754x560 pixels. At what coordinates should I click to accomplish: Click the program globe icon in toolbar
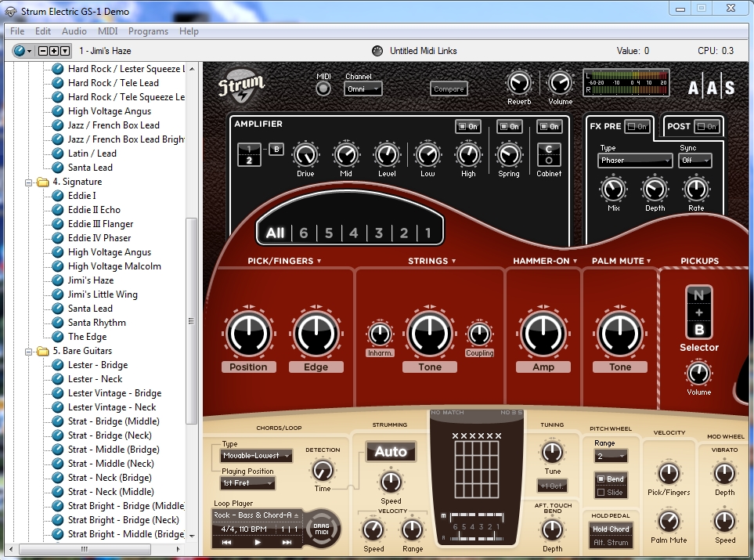click(20, 50)
